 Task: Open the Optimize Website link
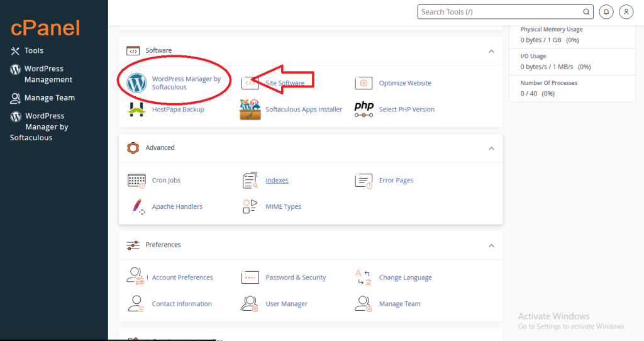click(x=405, y=83)
